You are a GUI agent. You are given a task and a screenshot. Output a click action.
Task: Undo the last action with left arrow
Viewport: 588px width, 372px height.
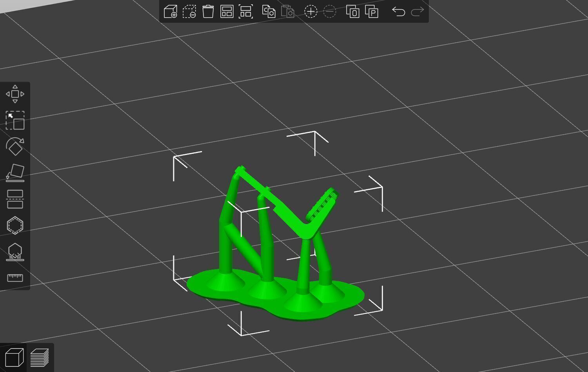click(398, 11)
